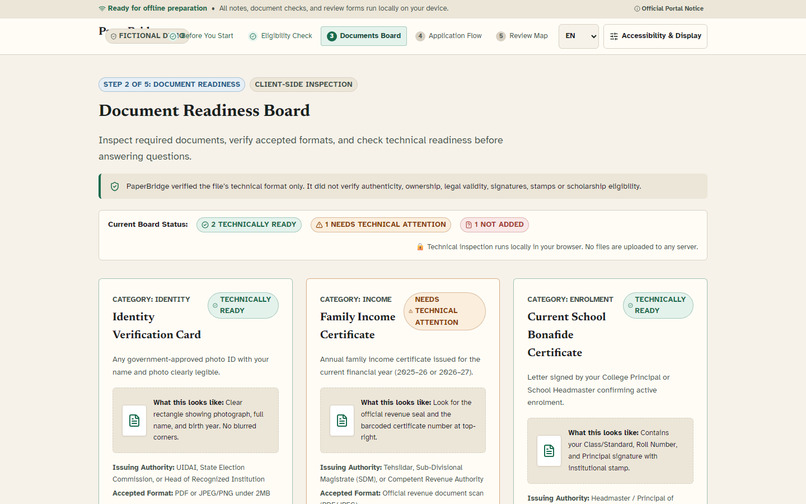
Task: Open the EN language dropdown
Action: pos(578,36)
